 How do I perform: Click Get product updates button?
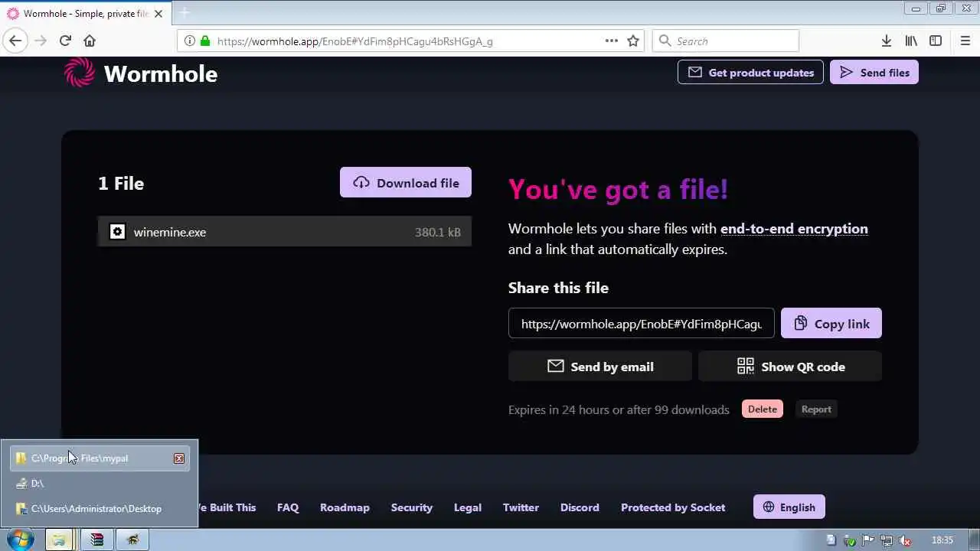pyautogui.click(x=750, y=73)
